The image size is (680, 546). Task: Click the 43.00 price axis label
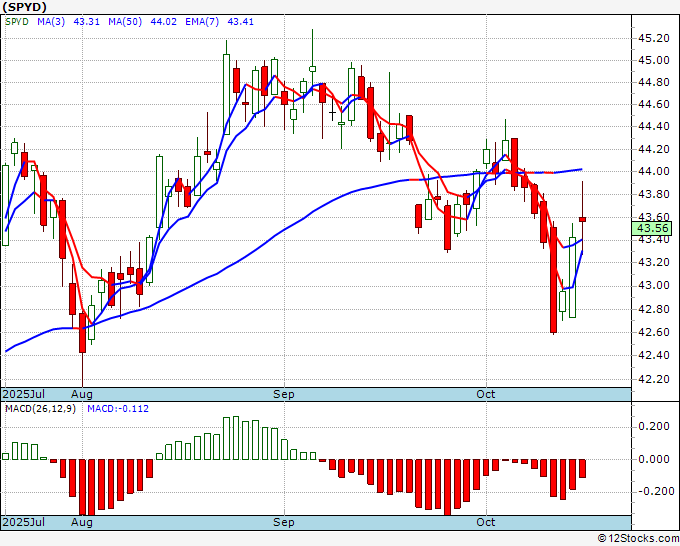coord(654,286)
